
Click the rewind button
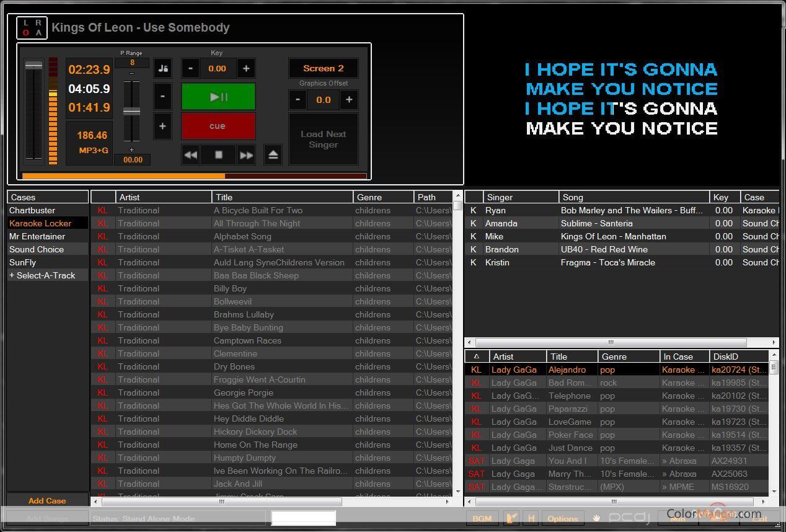[190, 155]
